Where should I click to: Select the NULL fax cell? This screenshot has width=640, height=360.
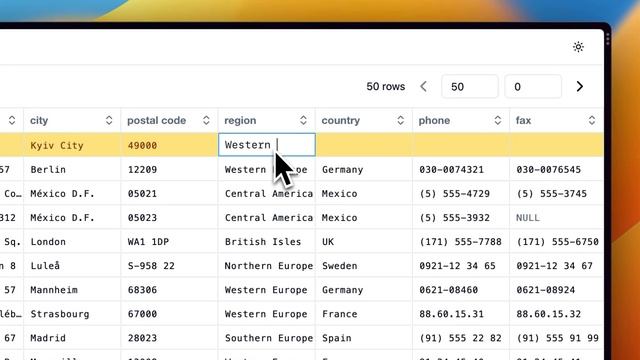pyautogui.click(x=557, y=218)
